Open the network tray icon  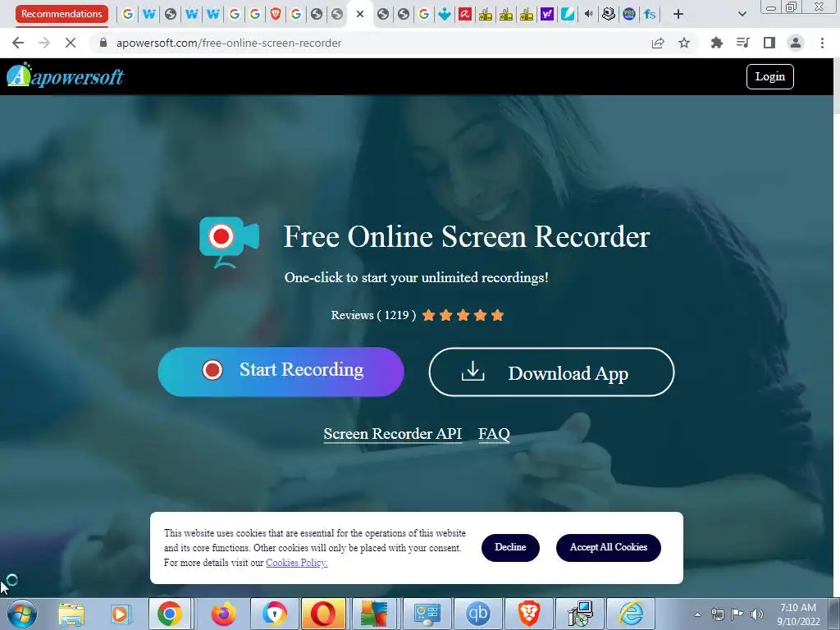(717, 614)
